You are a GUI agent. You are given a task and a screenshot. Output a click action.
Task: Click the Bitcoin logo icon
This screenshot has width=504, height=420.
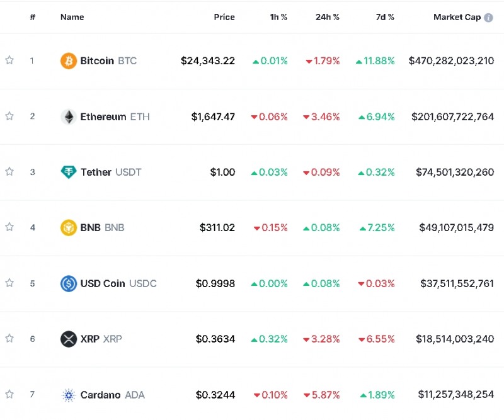pyautogui.click(x=69, y=61)
